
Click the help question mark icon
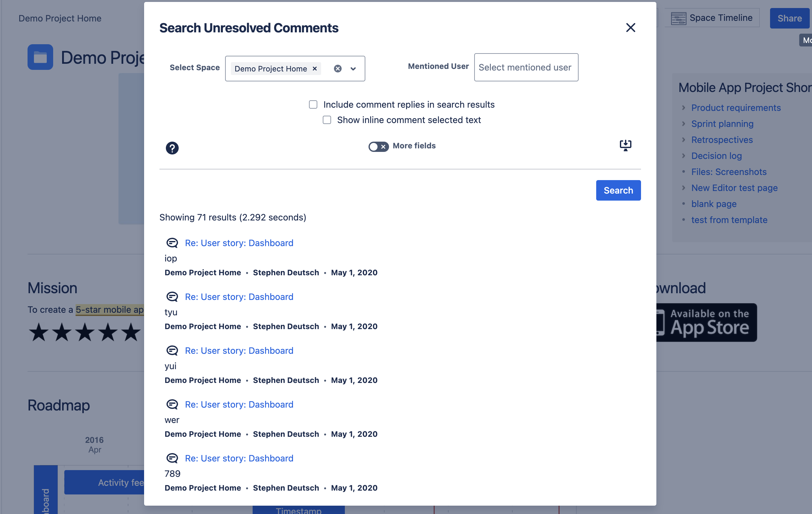click(172, 148)
